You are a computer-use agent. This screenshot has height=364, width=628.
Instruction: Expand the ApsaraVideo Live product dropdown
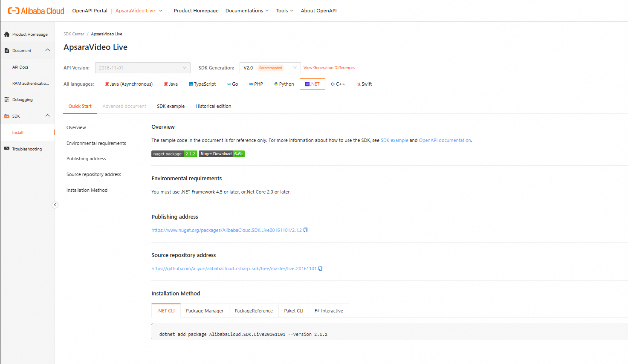click(139, 11)
